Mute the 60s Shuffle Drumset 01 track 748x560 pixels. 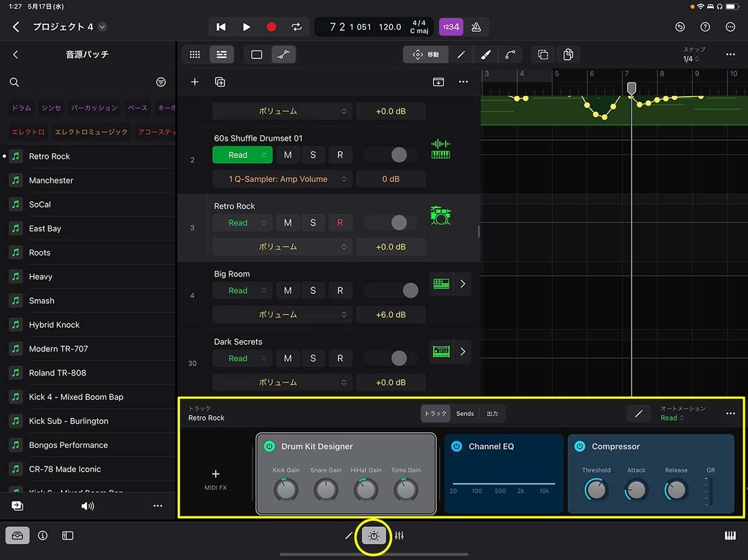click(288, 155)
